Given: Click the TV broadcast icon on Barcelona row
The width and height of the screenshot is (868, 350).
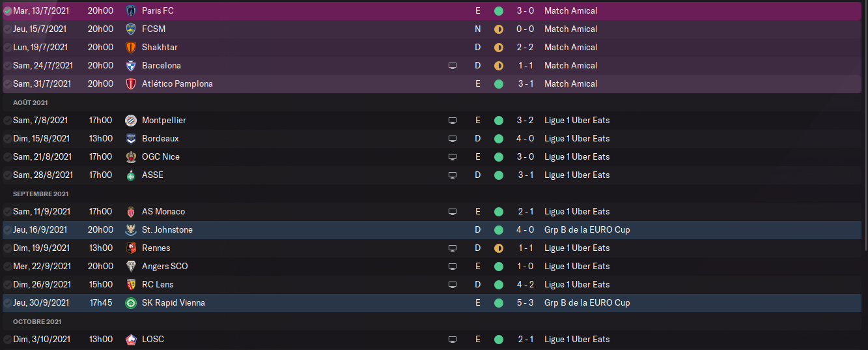Looking at the screenshot, I should (453, 66).
